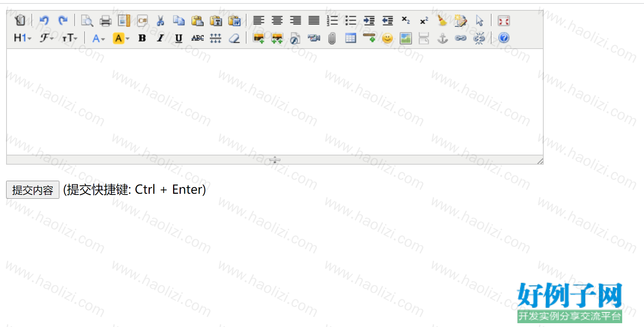
Task: Insert a horizontal rule
Action: 369,38
